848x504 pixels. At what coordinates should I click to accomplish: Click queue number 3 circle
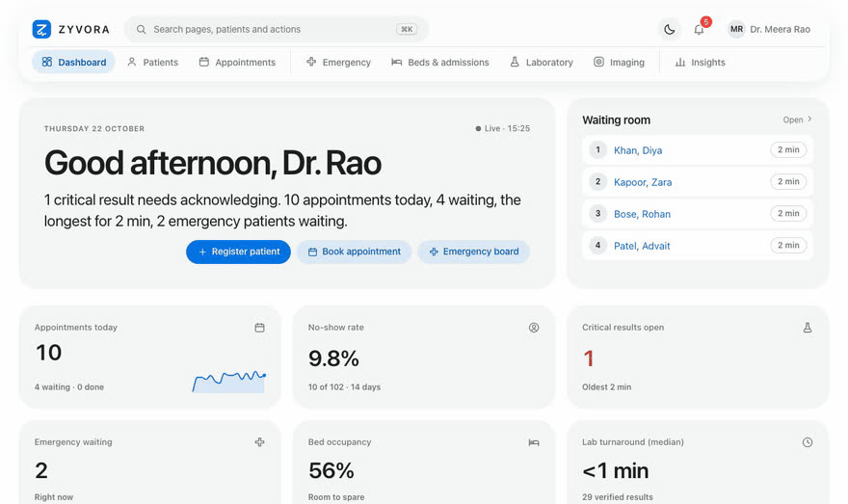597,214
